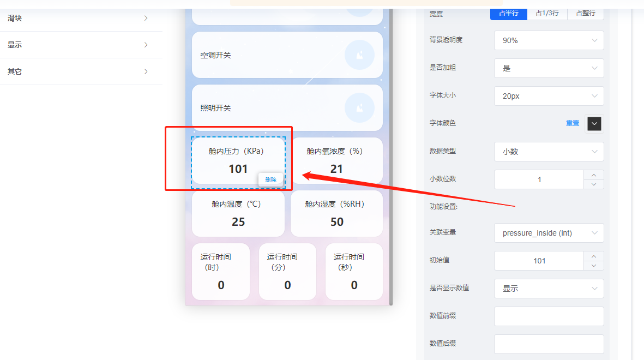644x360 pixels.
Task: Open the 数据类型 dropdown
Action: tap(549, 152)
